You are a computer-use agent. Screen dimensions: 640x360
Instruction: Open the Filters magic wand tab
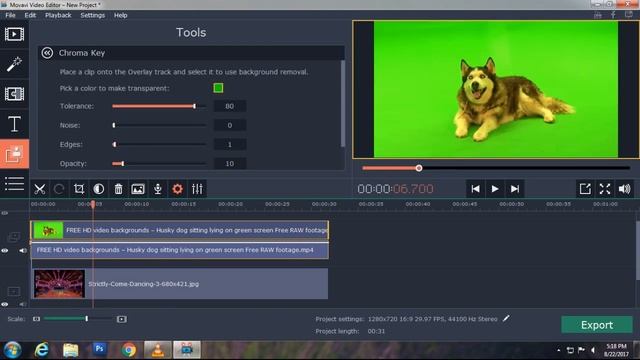pos(14,64)
